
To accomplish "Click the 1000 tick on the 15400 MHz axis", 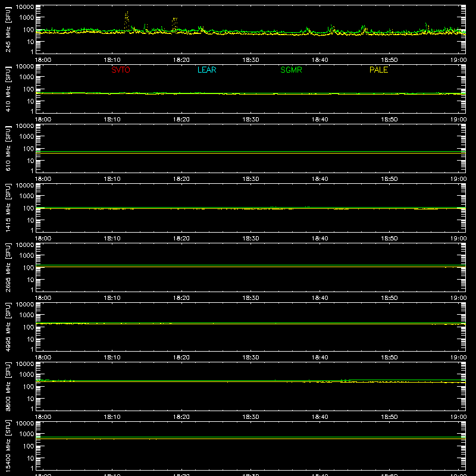I will (27, 434).
